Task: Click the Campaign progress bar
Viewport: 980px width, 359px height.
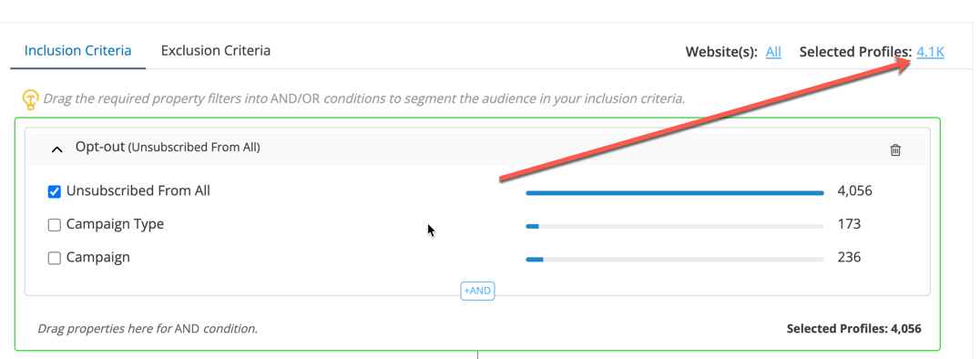Action: (x=675, y=259)
